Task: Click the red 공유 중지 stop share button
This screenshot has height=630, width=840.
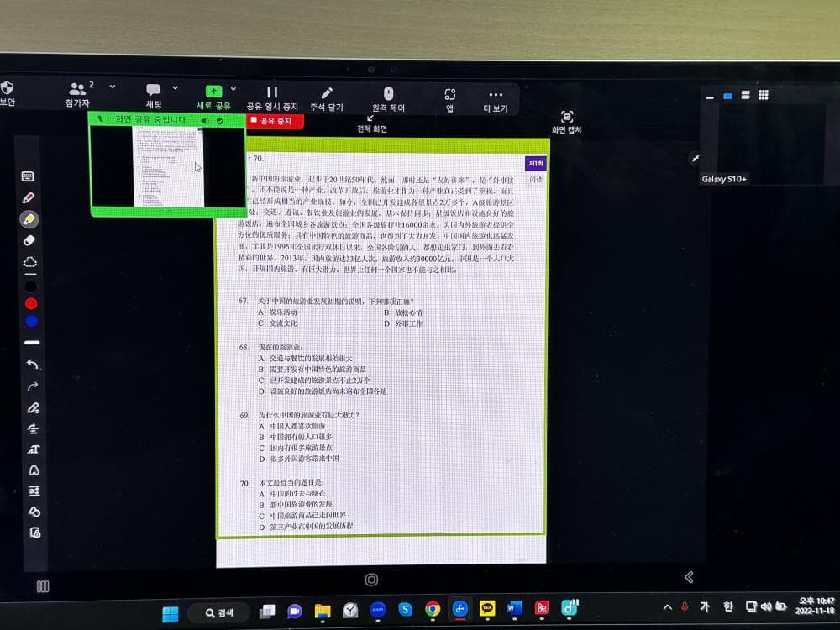Action: (275, 121)
